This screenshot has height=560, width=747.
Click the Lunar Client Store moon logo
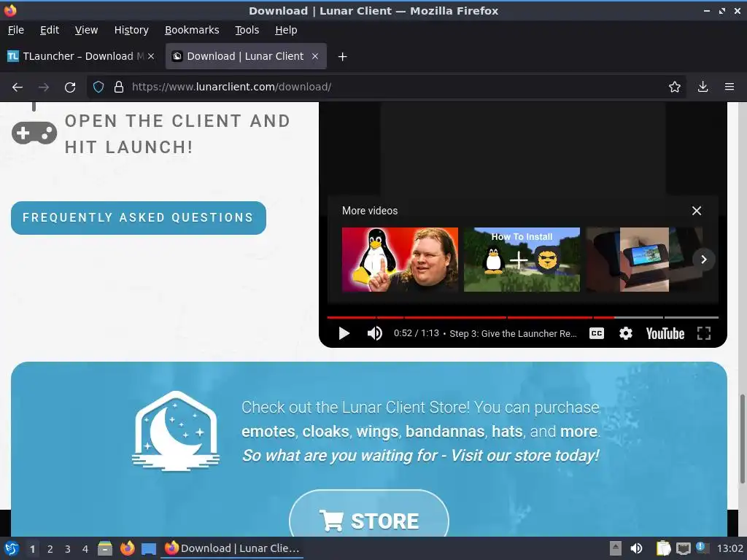[176, 431]
